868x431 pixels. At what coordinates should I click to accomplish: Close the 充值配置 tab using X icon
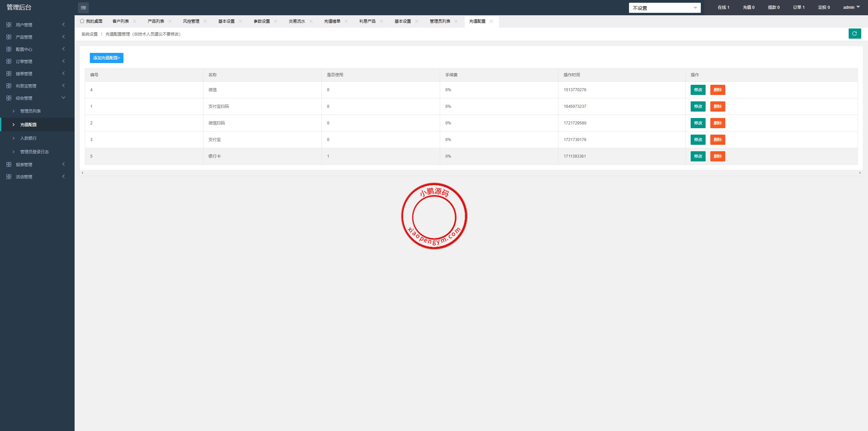pyautogui.click(x=491, y=21)
